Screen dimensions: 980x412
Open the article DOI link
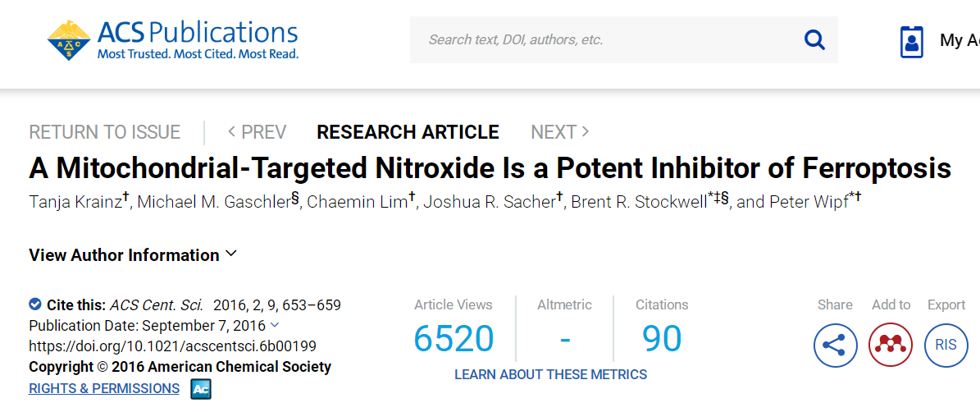[x=172, y=346]
